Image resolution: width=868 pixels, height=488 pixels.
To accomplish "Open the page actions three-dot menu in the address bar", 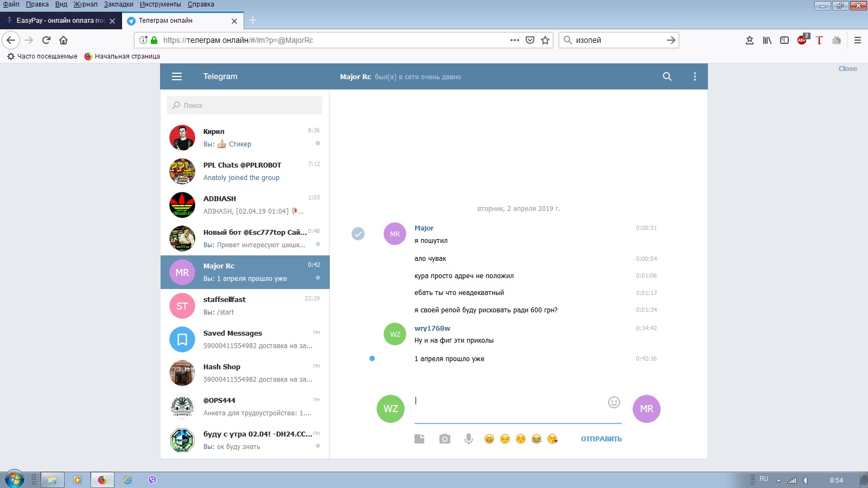I will click(x=515, y=40).
